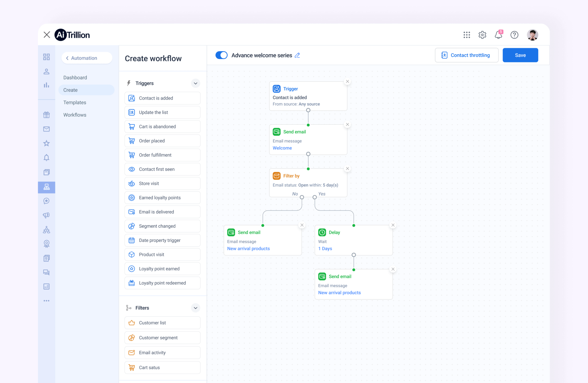The image size is (588, 383).
Task: Choose the Order placed trigger
Action: click(x=162, y=141)
